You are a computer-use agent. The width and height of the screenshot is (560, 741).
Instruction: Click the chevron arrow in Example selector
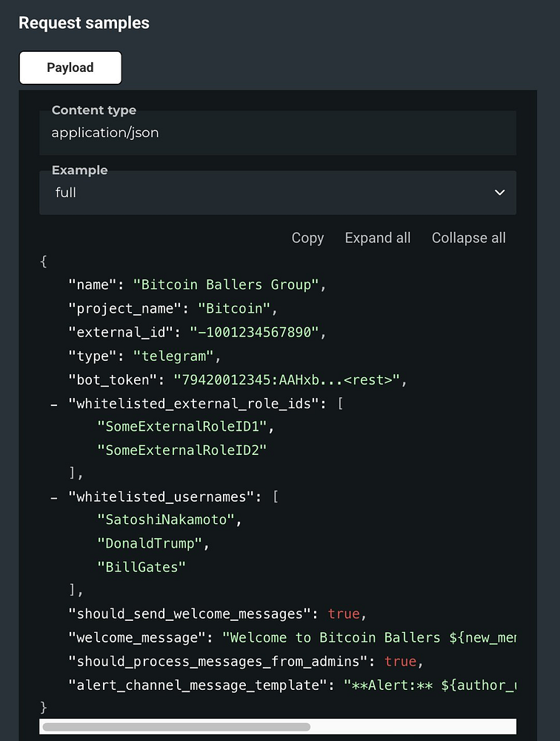500,193
